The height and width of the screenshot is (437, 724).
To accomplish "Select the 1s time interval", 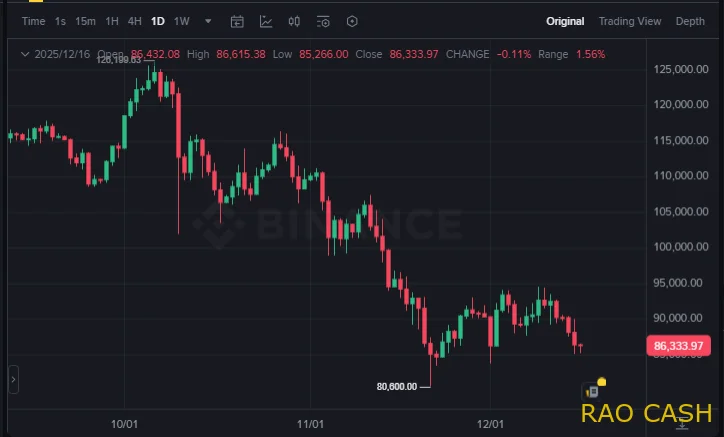I will (x=61, y=21).
